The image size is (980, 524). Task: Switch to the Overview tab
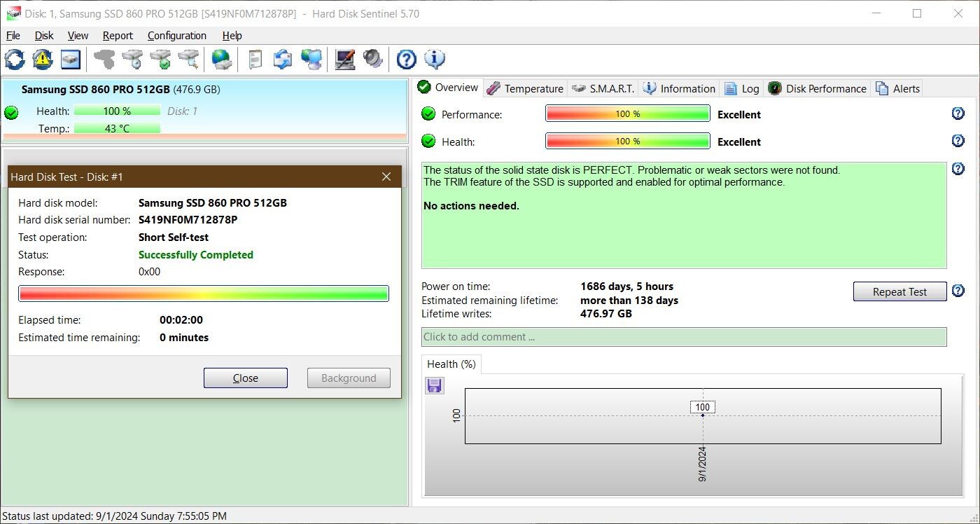[449, 88]
